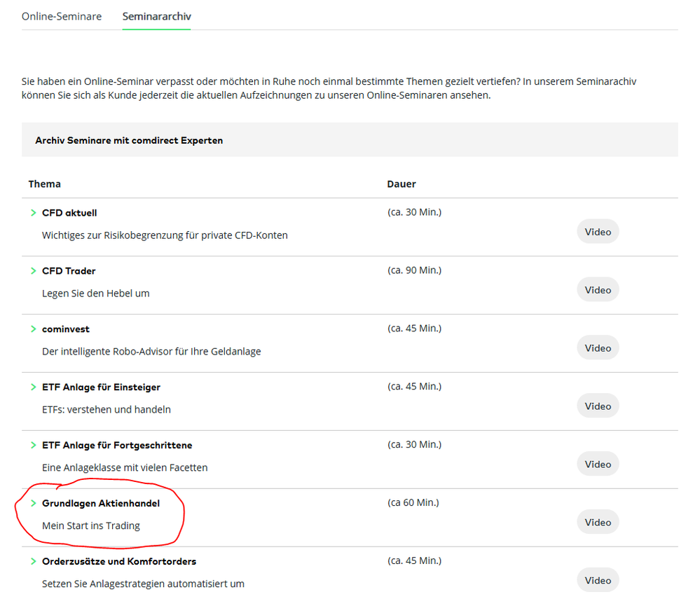Open Video button for CFD Trader
This screenshot has height=599, width=700.
coord(598,290)
